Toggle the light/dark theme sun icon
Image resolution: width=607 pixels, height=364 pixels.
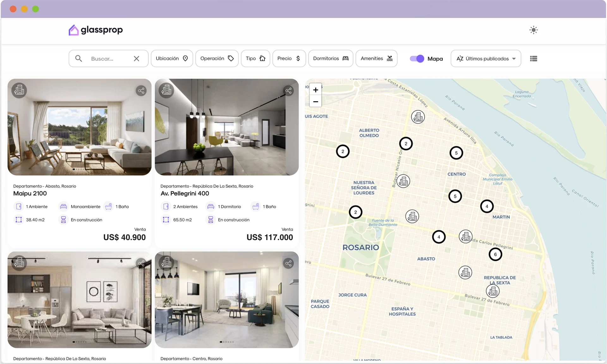[533, 30]
